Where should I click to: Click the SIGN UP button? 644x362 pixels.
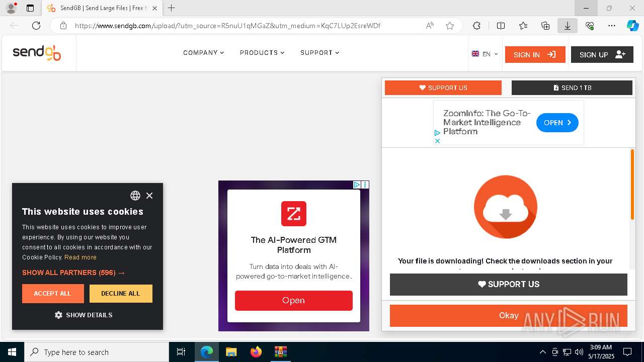[x=602, y=55]
